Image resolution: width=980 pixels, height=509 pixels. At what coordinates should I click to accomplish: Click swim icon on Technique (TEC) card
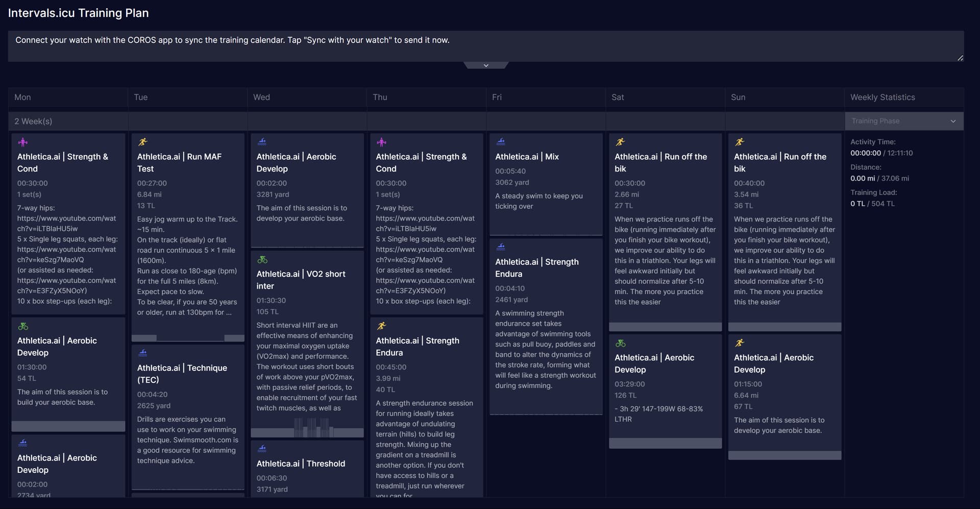(x=143, y=353)
